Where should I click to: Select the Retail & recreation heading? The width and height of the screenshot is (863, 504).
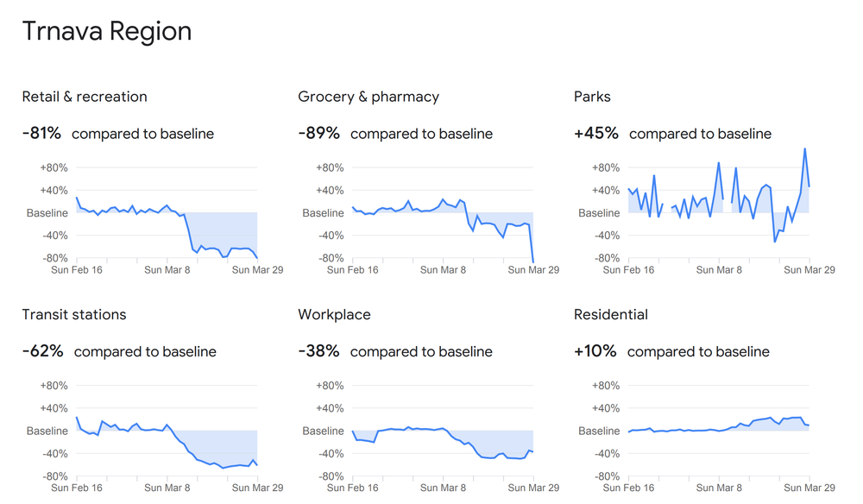(85, 97)
